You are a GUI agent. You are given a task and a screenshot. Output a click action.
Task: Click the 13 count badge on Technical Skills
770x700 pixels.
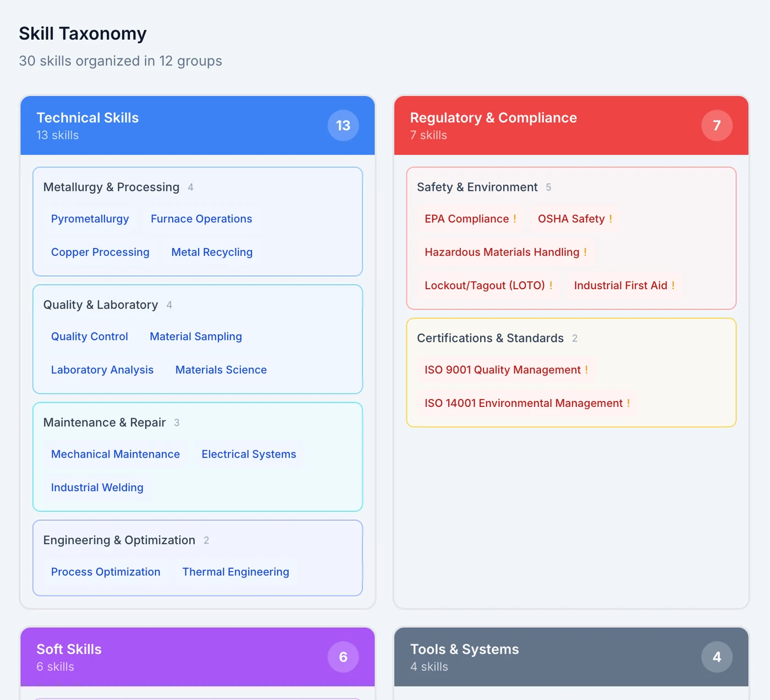[x=343, y=125]
